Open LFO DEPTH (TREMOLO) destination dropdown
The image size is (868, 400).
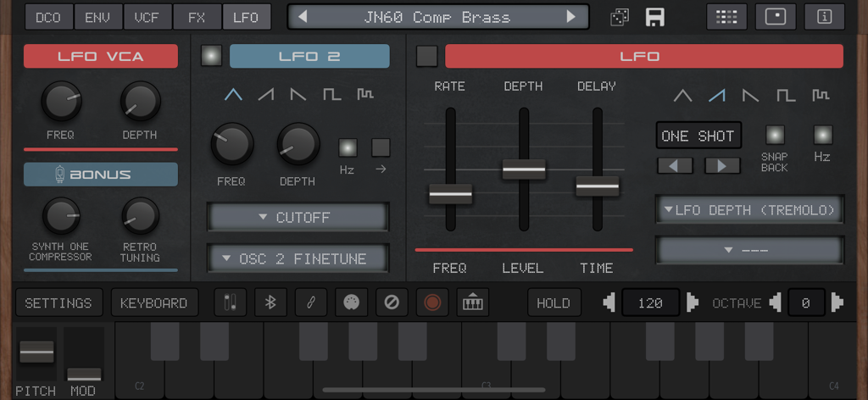coord(749,209)
